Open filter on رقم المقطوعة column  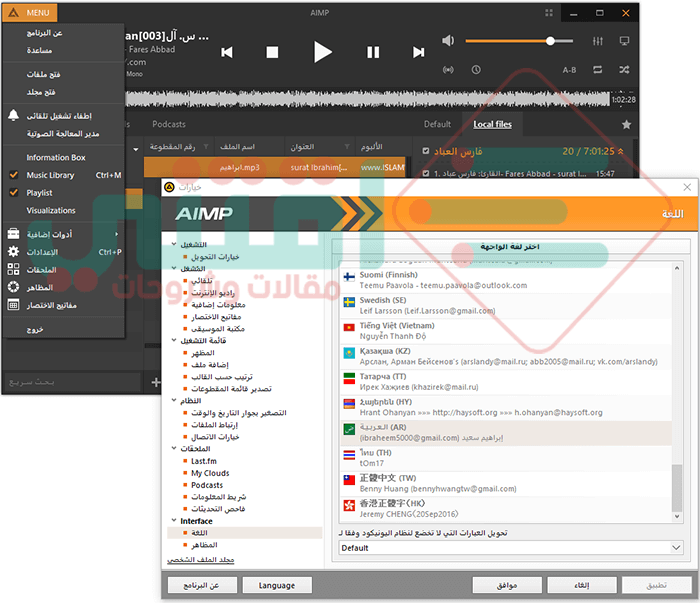206,147
